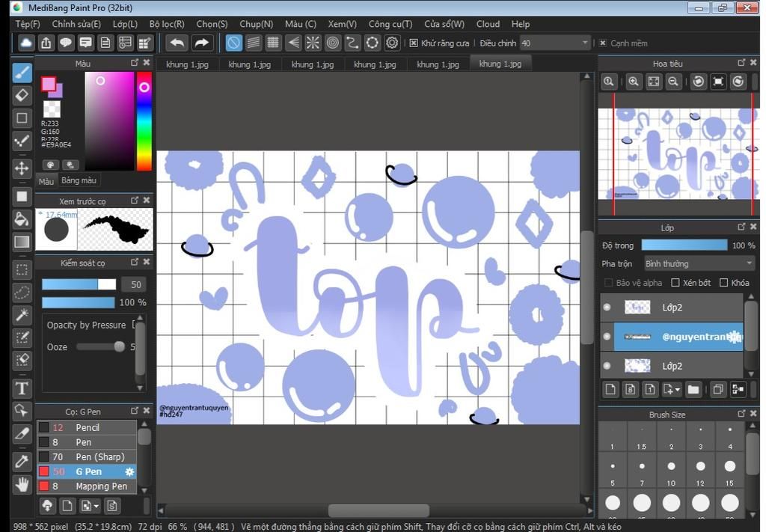This screenshot has height=532, width=766.
Task: Toggle the Opacity by Pressure checkbox
Action: (135, 325)
